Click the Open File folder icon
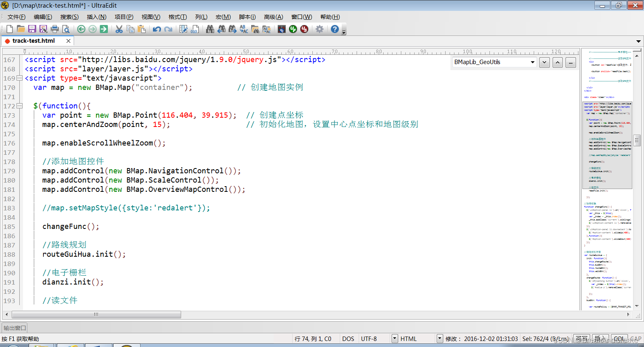This screenshot has height=347, width=644. pyautogui.click(x=21, y=29)
